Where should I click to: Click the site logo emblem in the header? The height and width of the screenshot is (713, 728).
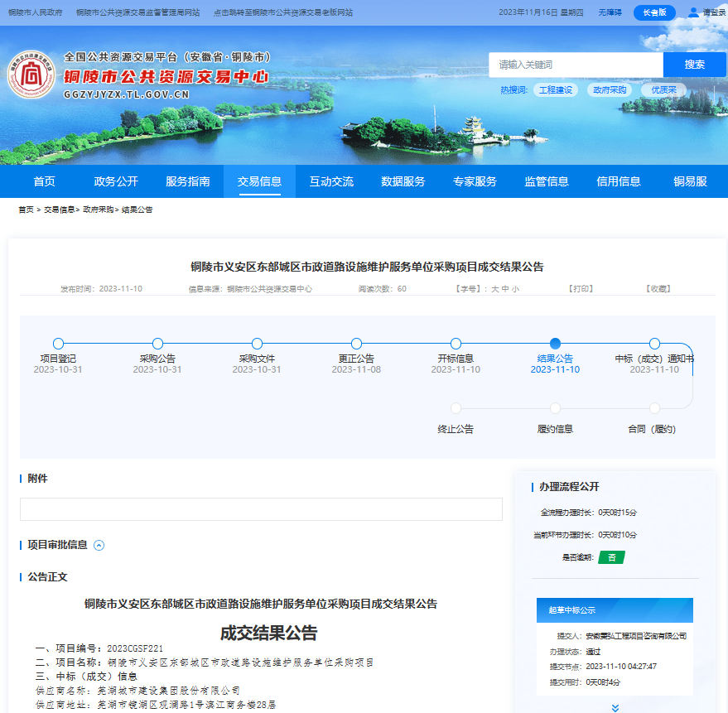pyautogui.click(x=33, y=77)
